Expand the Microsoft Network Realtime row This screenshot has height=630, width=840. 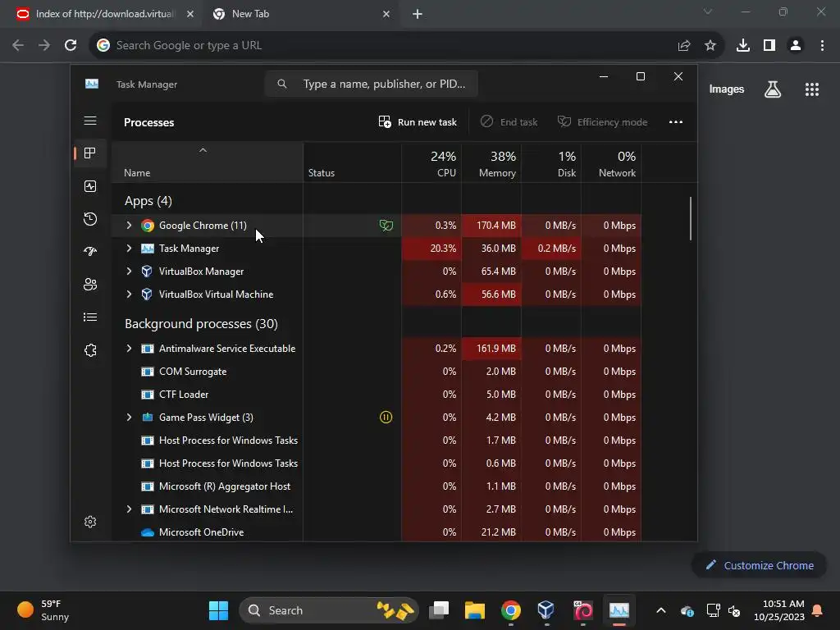click(x=129, y=509)
